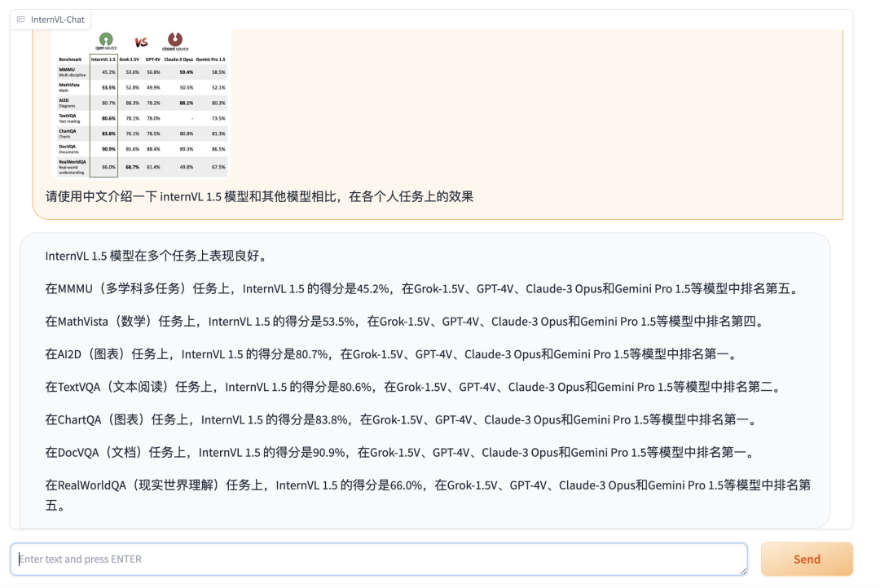Click the red closed source logo in the image
Screen dimensions: 880x588
(175, 41)
